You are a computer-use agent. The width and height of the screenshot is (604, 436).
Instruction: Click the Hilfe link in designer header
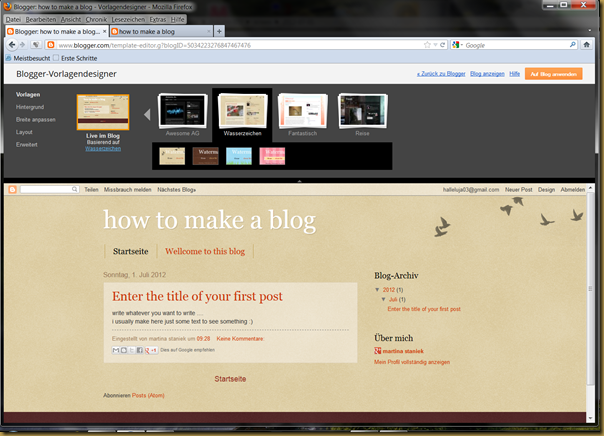tap(515, 74)
